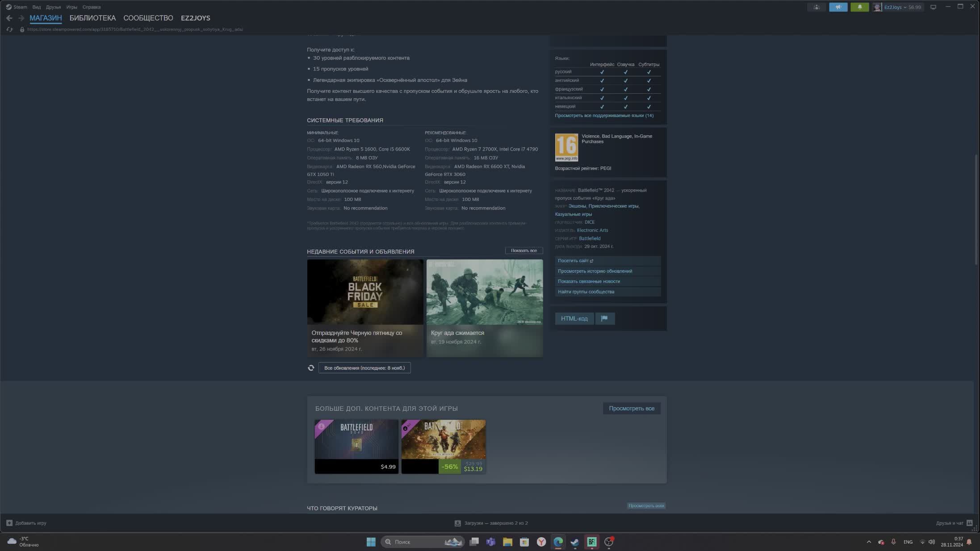Click the friends and chat icon at bottom right
The width and height of the screenshot is (980, 551).
[x=969, y=523]
